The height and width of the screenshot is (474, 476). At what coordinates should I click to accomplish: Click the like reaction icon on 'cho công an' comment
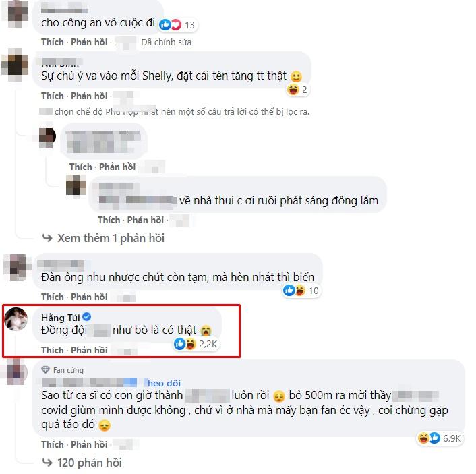pyautogui.click(x=165, y=24)
